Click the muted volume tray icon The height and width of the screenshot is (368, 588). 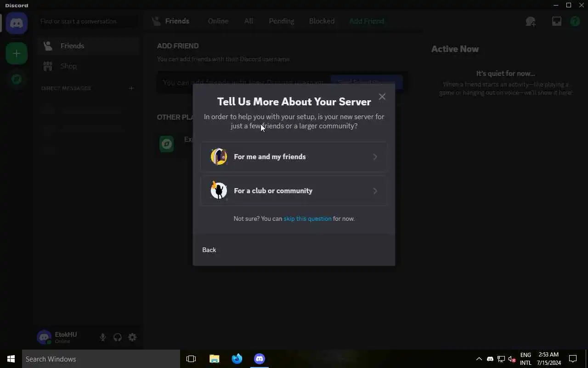click(512, 359)
